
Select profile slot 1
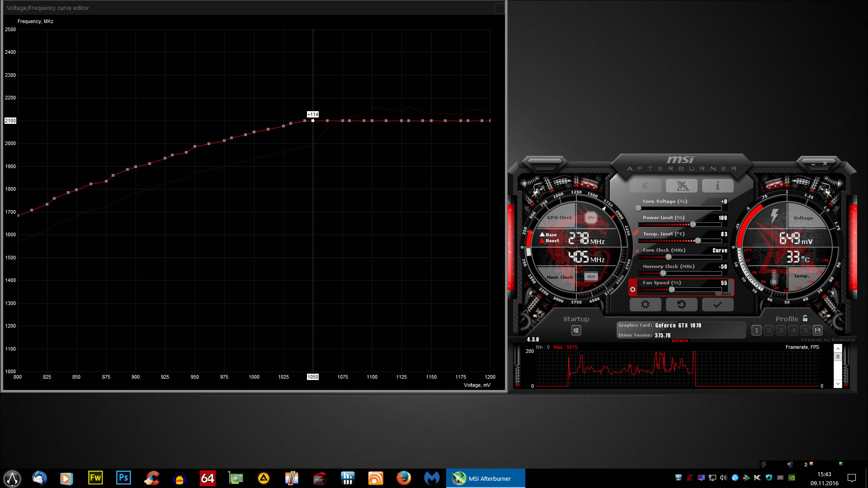coord(756,330)
